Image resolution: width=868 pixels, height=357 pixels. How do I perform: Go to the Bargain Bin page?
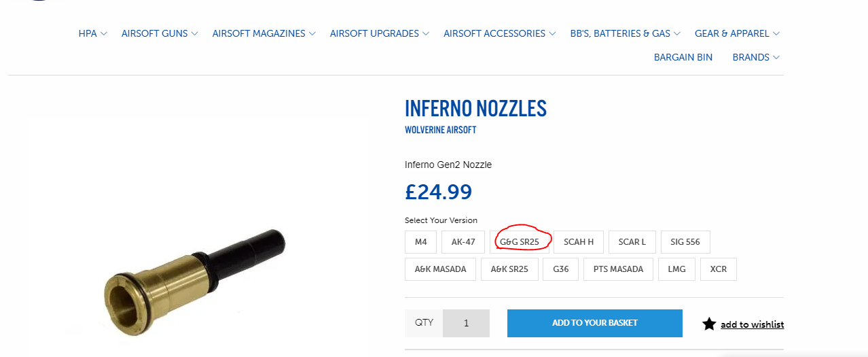(683, 57)
